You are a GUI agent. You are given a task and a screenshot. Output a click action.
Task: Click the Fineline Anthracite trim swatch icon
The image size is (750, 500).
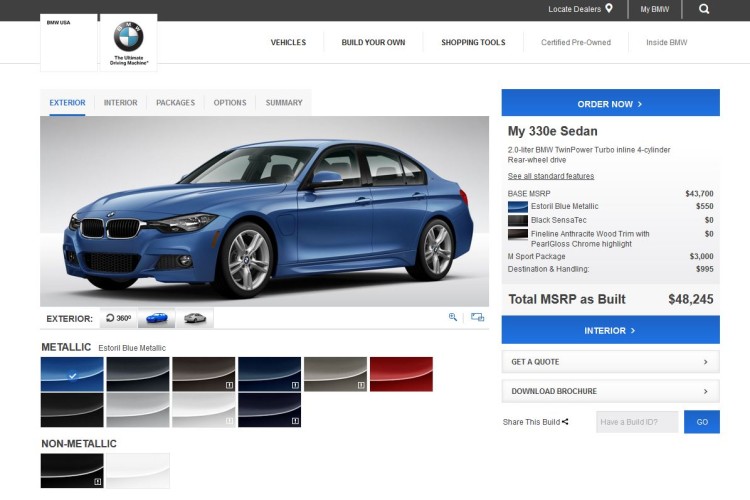(518, 234)
